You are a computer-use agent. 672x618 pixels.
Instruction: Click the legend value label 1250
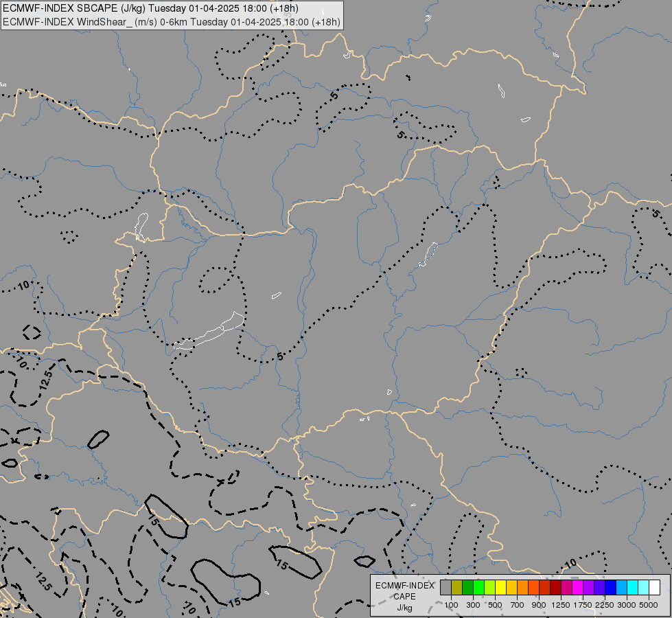pyautogui.click(x=561, y=605)
